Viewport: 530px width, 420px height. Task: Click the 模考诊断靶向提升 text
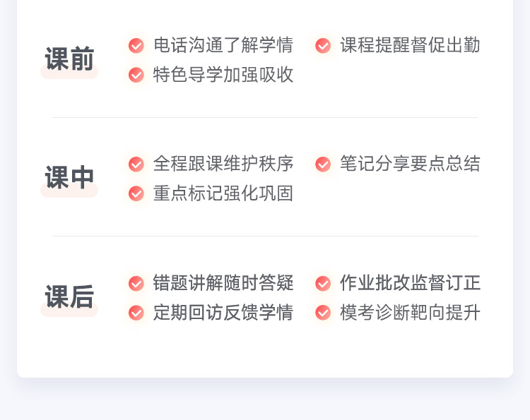410,313
